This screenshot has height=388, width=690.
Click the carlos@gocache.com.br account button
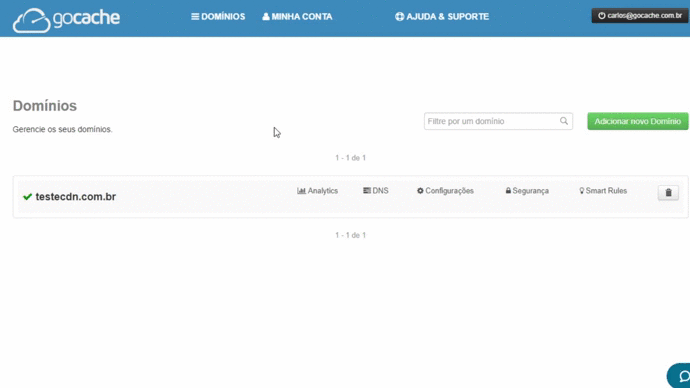pyautogui.click(x=639, y=16)
